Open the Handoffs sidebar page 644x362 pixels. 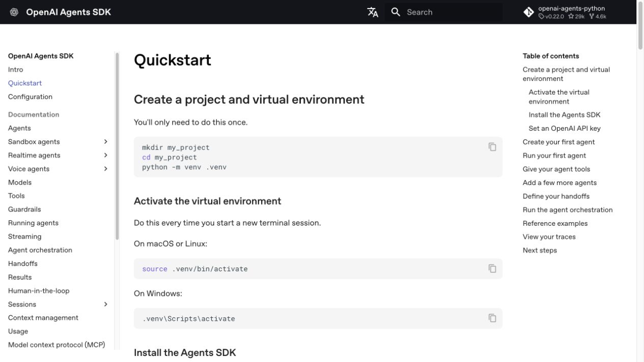[23, 263]
